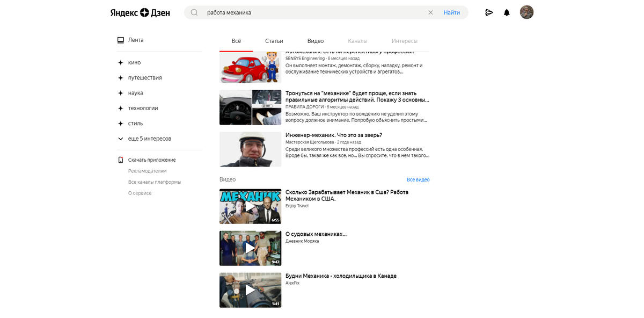
Task: Open the Рекламодателям link
Action: pos(148,170)
